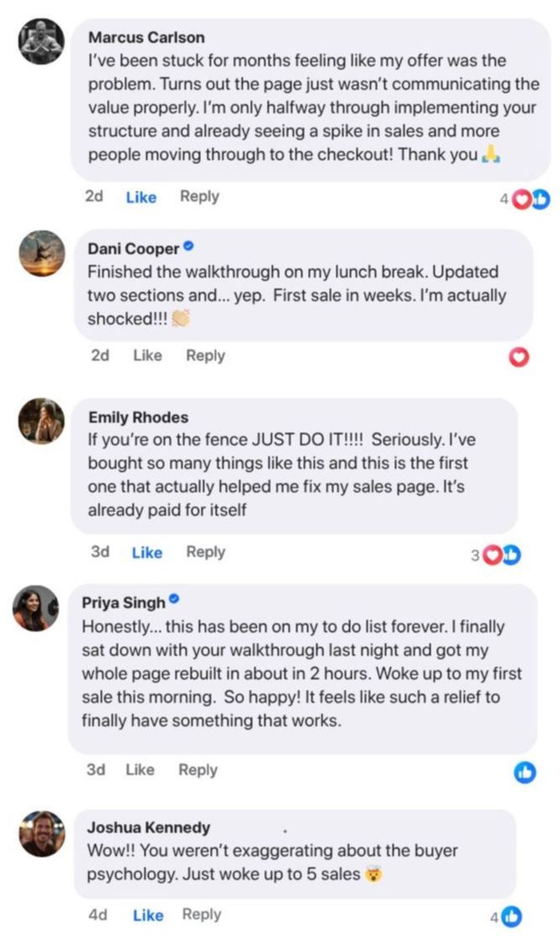Image resolution: width=560 pixels, height=936 pixels.
Task: Click Priya Singh's profile picture
Action: tap(35, 608)
